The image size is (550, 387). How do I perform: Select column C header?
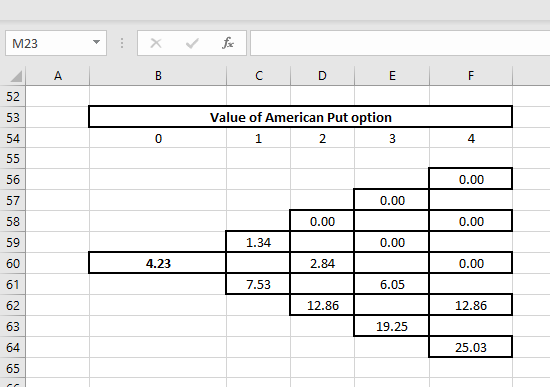pos(259,76)
